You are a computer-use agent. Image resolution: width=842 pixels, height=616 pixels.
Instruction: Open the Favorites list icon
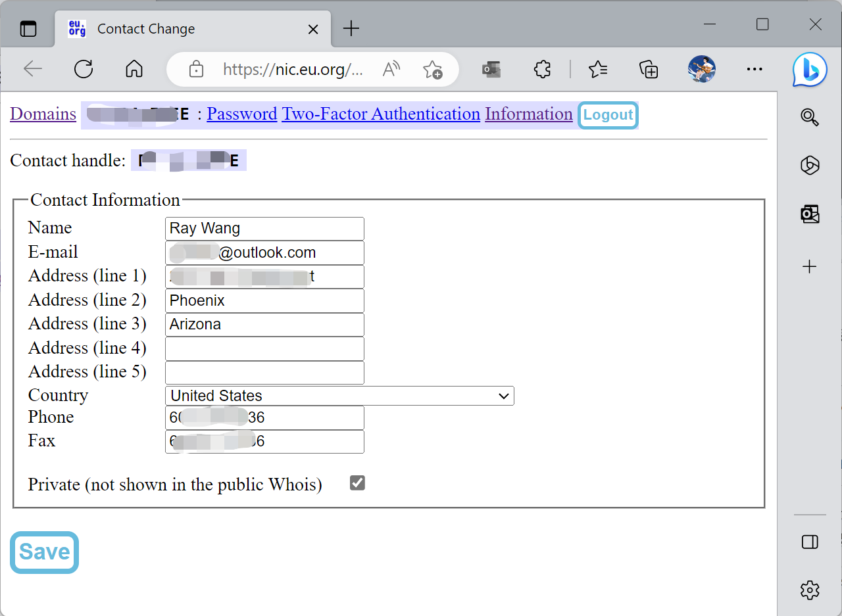click(597, 69)
